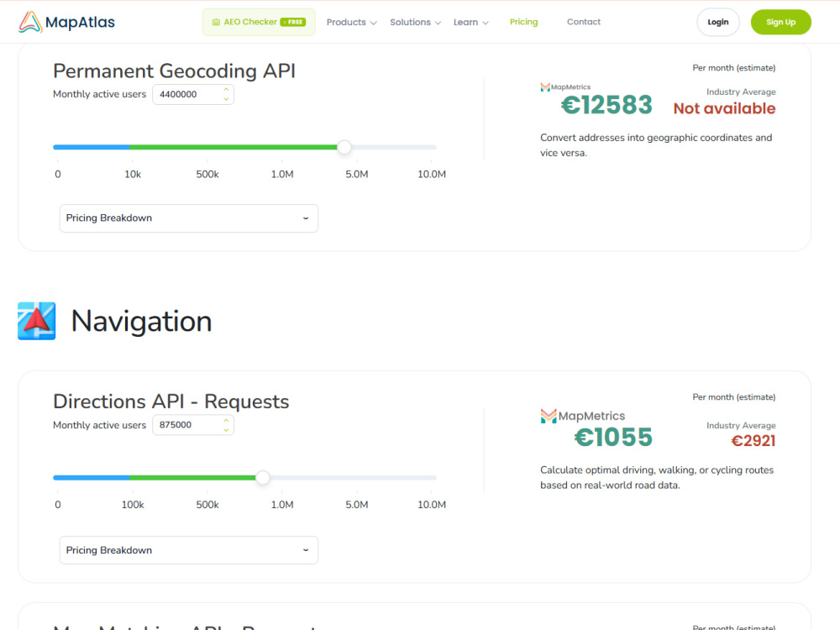The height and width of the screenshot is (630, 840).
Task: Expand Pricing Breakdown under Permanent Geocoding API
Action: pos(188,218)
